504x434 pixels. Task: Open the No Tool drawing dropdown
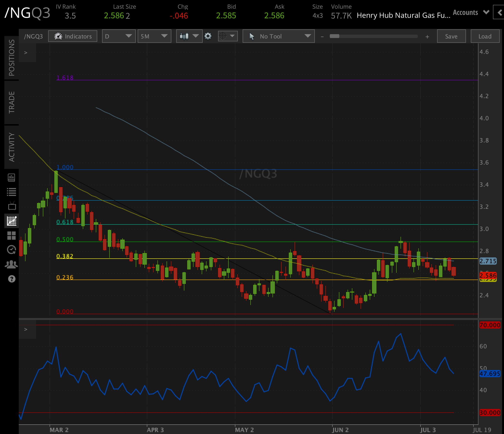pyautogui.click(x=278, y=36)
